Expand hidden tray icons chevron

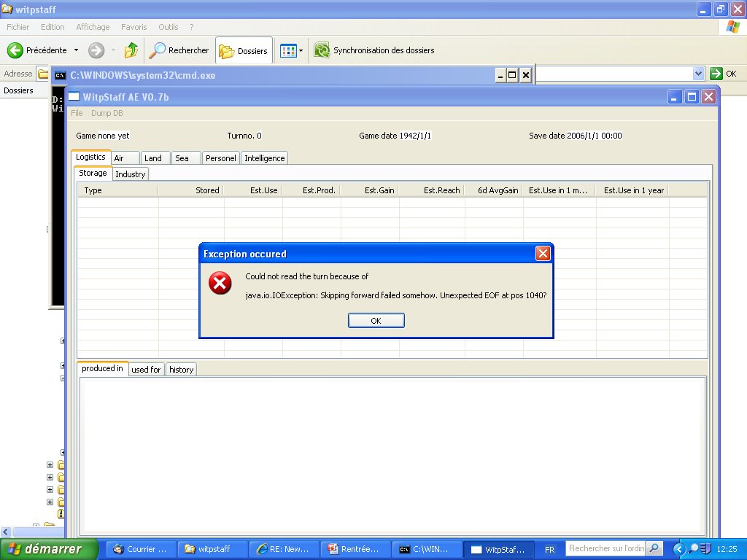click(679, 550)
